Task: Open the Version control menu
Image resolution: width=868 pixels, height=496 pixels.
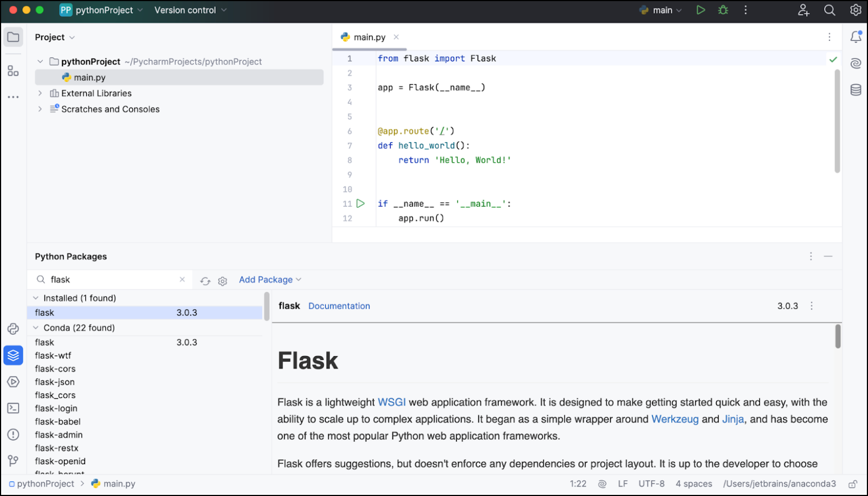Action: [x=186, y=9]
